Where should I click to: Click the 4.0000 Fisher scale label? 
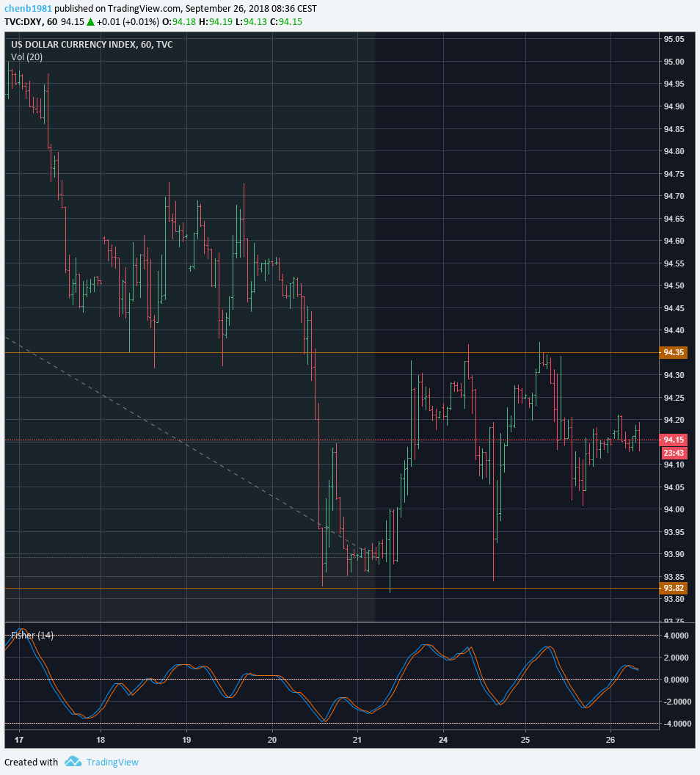tap(677, 636)
